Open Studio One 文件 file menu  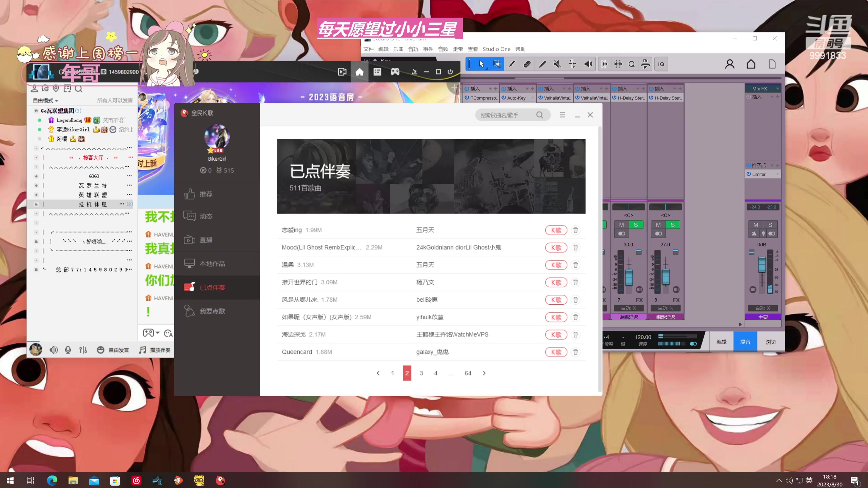(369, 48)
